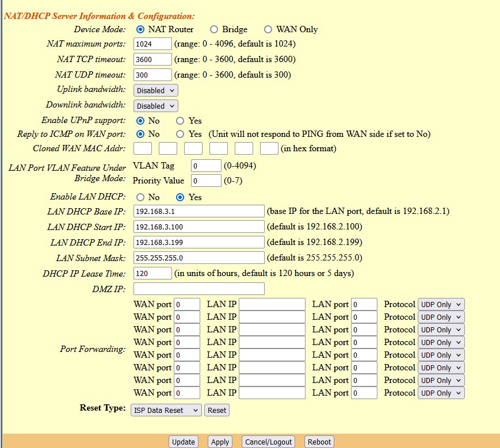
Task: Click WAN port field in second forwarding row
Action: pos(187,317)
